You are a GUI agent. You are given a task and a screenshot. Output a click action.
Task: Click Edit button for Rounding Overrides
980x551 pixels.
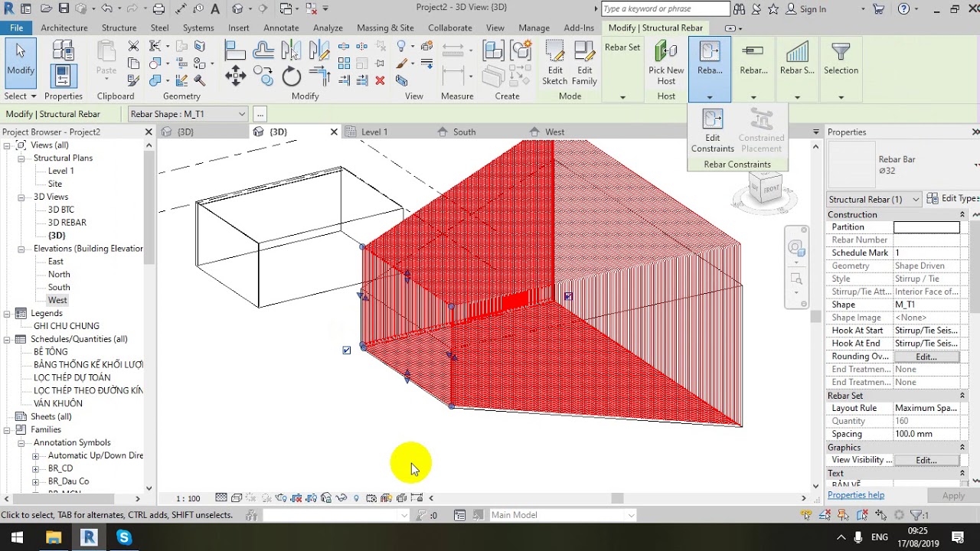(x=926, y=357)
